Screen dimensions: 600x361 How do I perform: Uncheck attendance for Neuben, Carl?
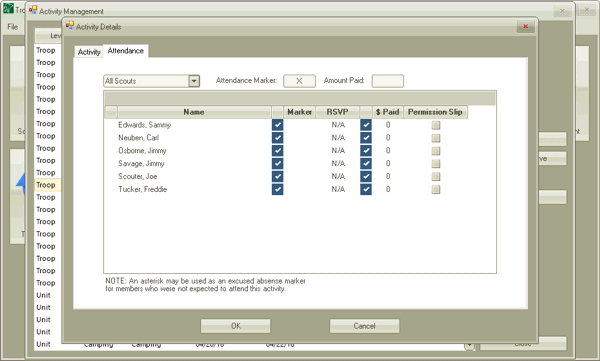click(x=277, y=137)
